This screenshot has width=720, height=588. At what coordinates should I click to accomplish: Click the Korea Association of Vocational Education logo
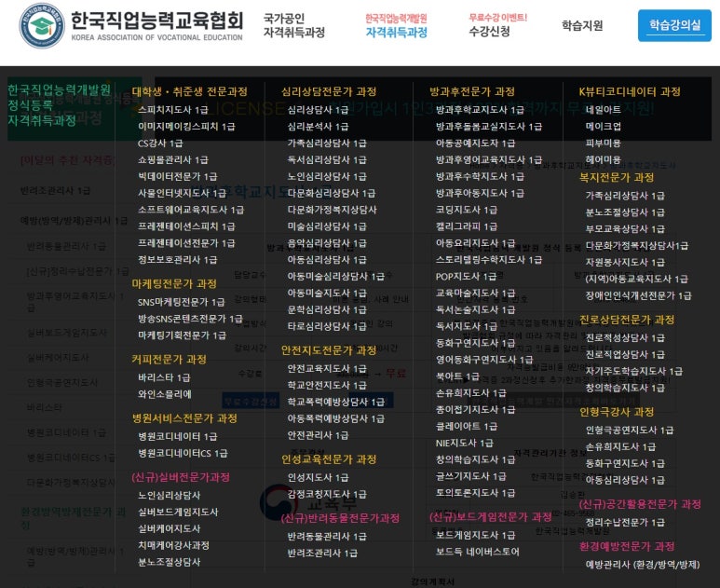click(131, 26)
